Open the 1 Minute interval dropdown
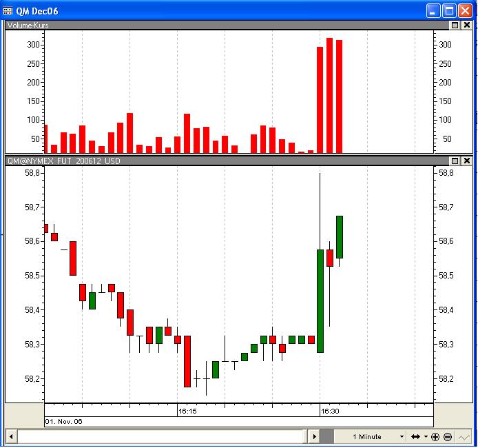 (x=371, y=437)
